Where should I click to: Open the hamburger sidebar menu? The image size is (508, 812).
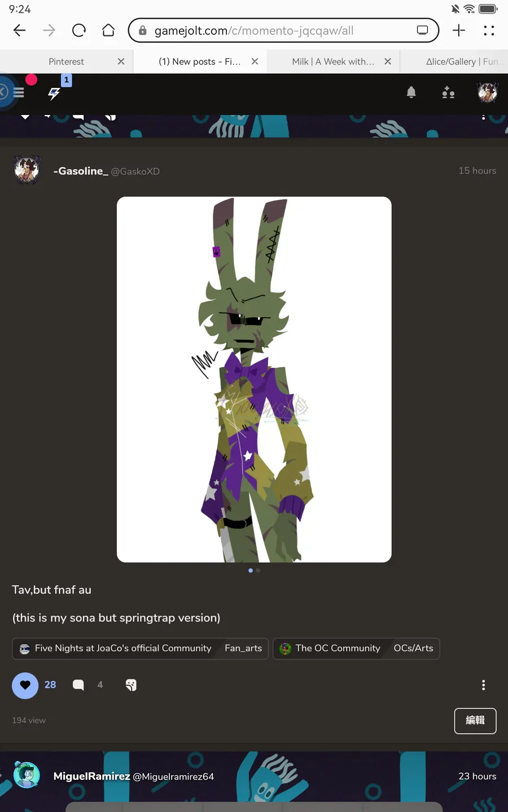point(19,92)
